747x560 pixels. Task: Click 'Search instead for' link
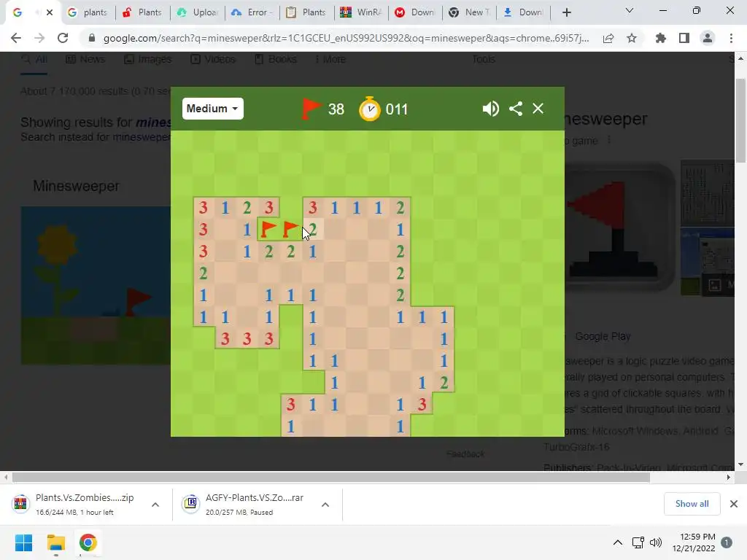coord(96,137)
